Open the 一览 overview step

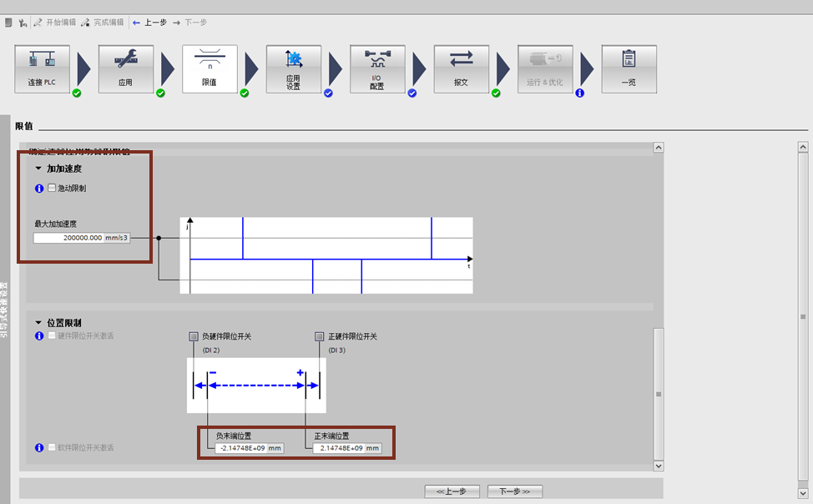pyautogui.click(x=629, y=68)
